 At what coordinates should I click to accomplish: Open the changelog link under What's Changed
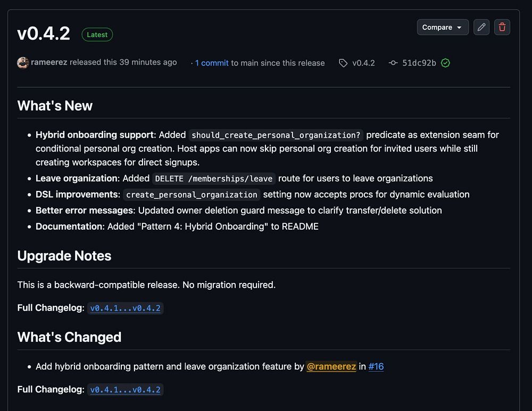125,390
